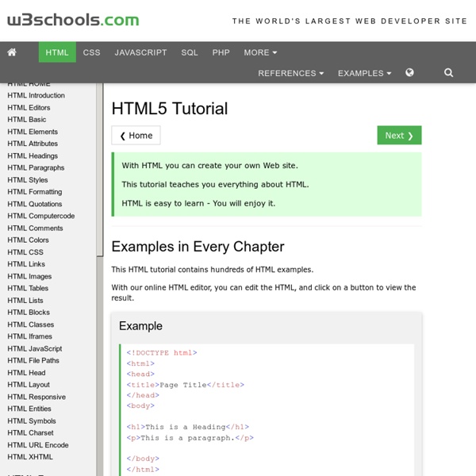Open HTML Charset in sidebar
The width and height of the screenshot is (476, 476).
click(30, 432)
